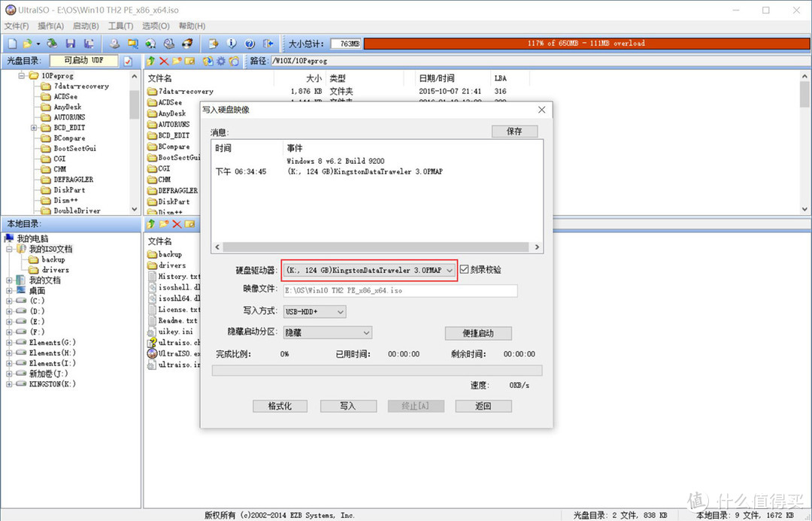Click the Exit door icon in toolbar
812x521 pixels.
[268, 44]
